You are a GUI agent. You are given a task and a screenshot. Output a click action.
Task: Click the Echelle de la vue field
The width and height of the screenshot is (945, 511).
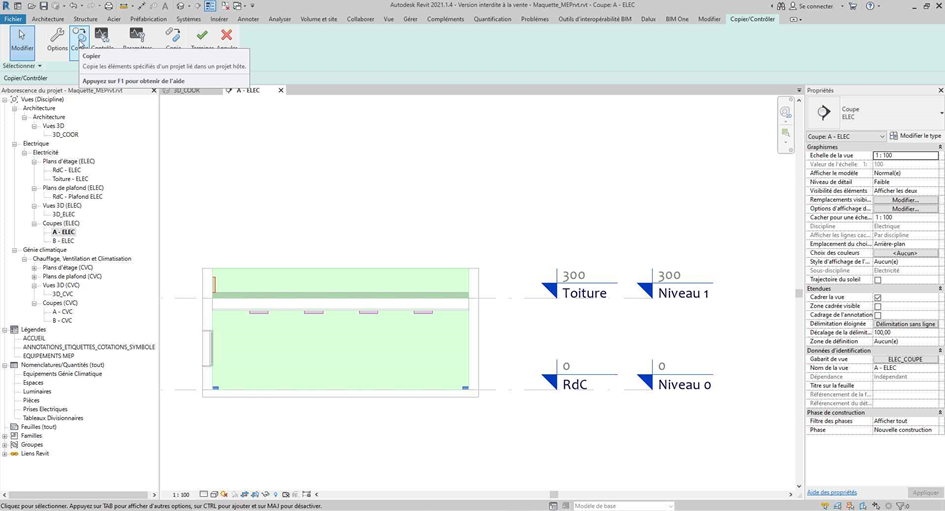(x=905, y=156)
